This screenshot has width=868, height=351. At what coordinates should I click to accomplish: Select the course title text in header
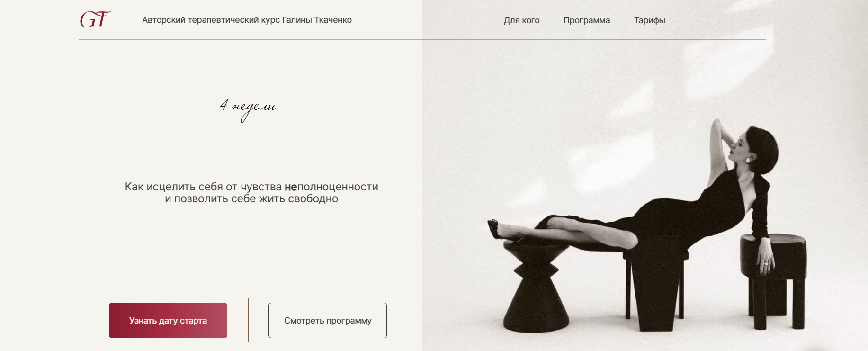click(247, 20)
